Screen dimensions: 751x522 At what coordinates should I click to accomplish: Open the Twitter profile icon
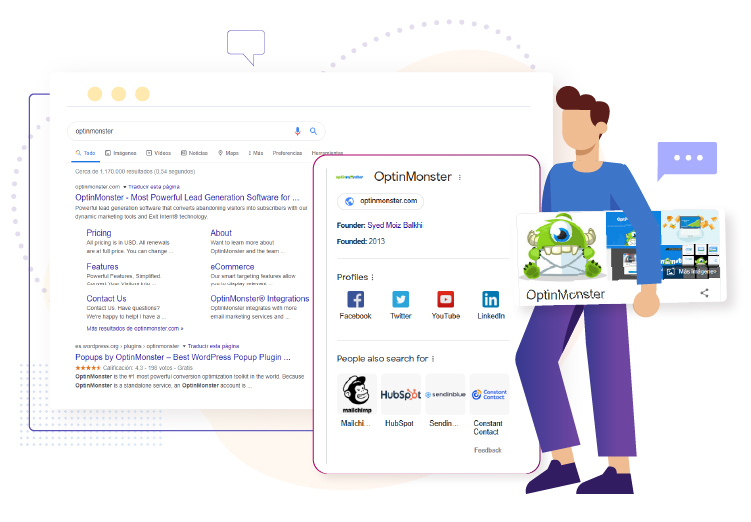coord(400,299)
